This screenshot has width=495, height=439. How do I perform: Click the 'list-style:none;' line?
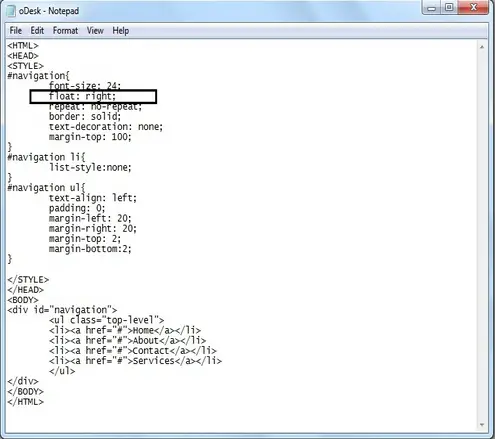(x=90, y=167)
